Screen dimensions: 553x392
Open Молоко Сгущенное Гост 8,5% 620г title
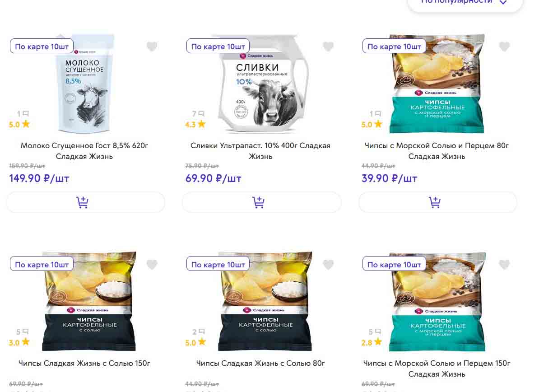[x=84, y=151]
